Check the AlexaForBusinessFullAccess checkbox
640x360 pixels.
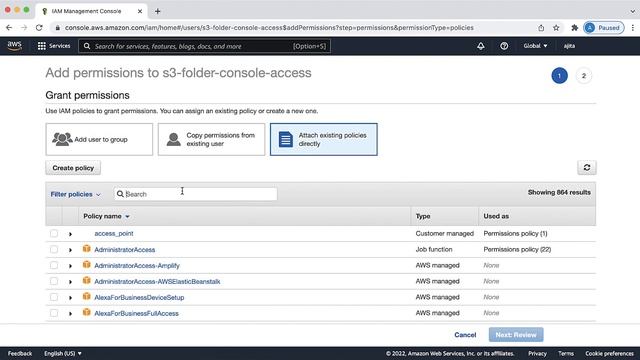(54, 313)
